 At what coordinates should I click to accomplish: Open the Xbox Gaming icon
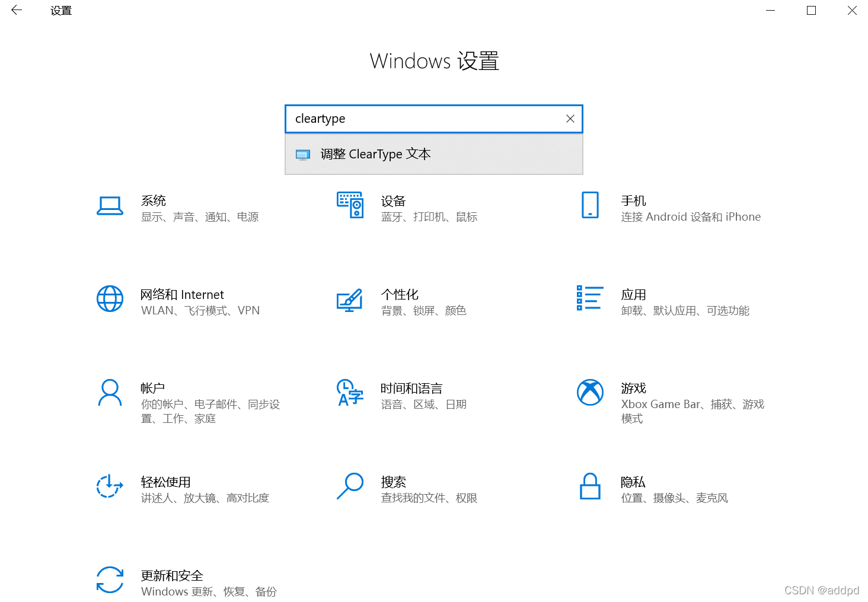pyautogui.click(x=590, y=393)
